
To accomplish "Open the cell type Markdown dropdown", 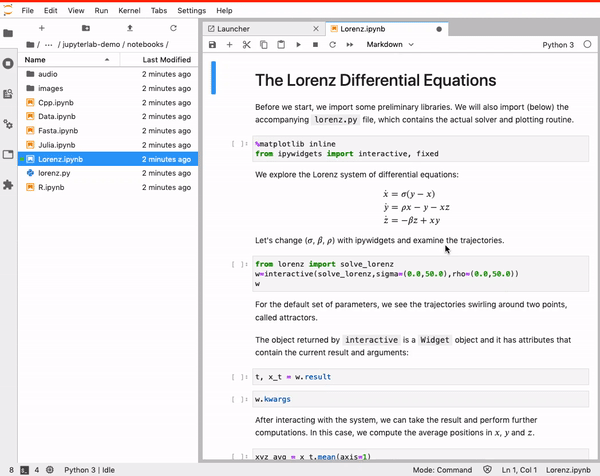I will click(390, 44).
